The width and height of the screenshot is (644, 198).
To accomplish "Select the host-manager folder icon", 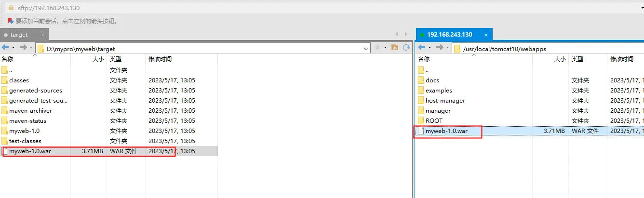I will click(421, 101).
